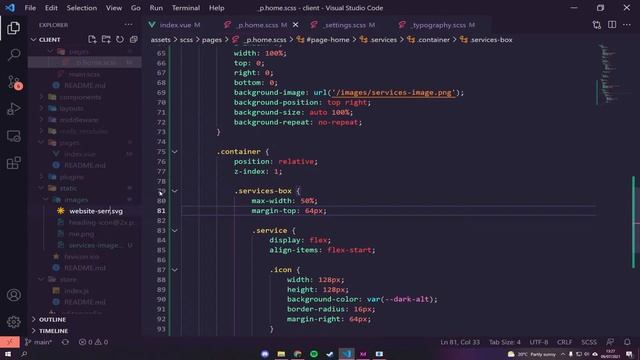This screenshot has height=360, width=640.
Task: Open the Explorer view in activity bar
Action: [x=13, y=28]
